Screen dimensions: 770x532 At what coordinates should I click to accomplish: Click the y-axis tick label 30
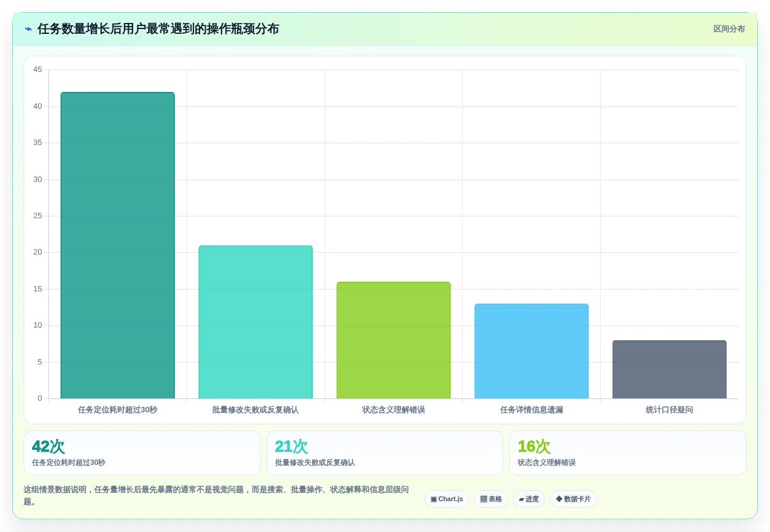[38, 180]
